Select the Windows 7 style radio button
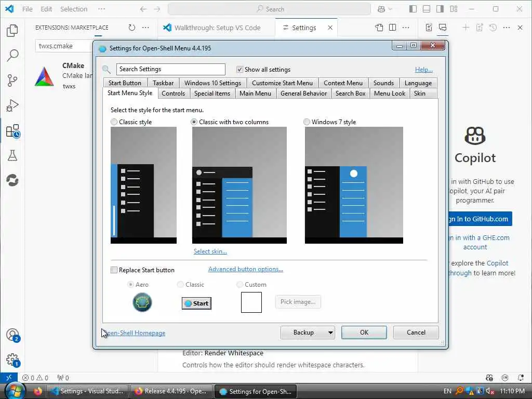Image resolution: width=532 pixels, height=399 pixels. click(307, 122)
